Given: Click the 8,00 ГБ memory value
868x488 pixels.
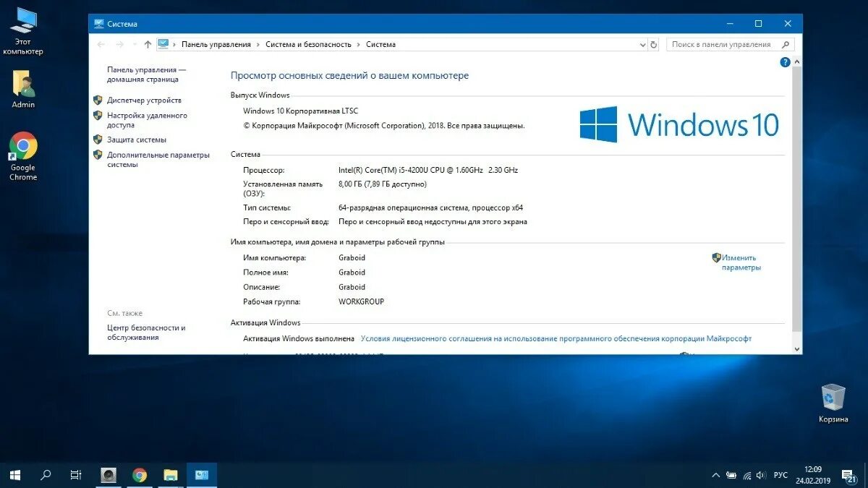Looking at the screenshot, I should (383, 184).
